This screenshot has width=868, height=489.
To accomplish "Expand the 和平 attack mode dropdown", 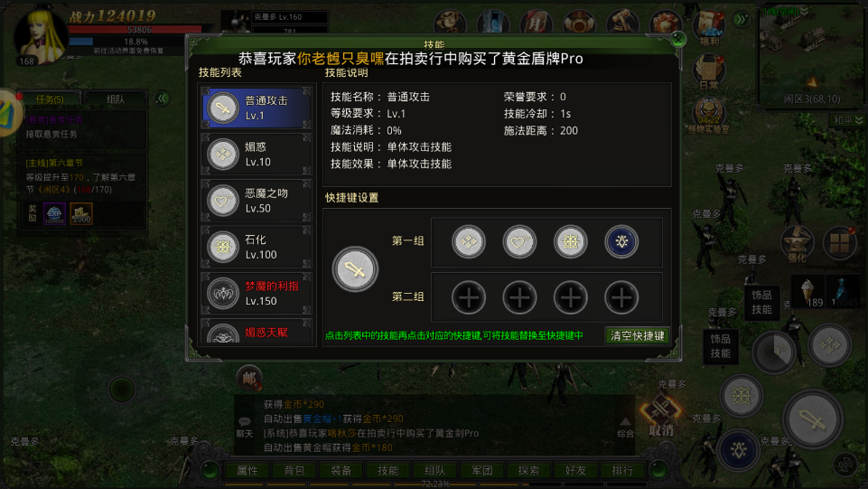I will [x=847, y=120].
